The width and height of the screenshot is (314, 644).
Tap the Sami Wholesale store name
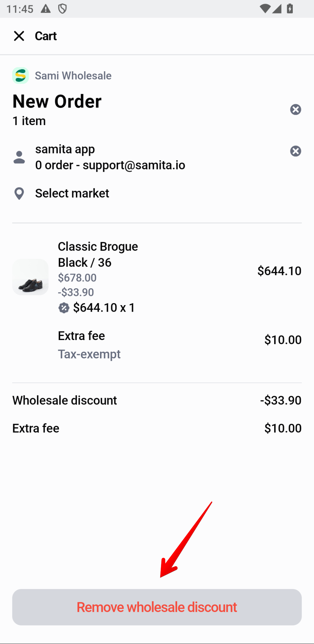click(73, 76)
